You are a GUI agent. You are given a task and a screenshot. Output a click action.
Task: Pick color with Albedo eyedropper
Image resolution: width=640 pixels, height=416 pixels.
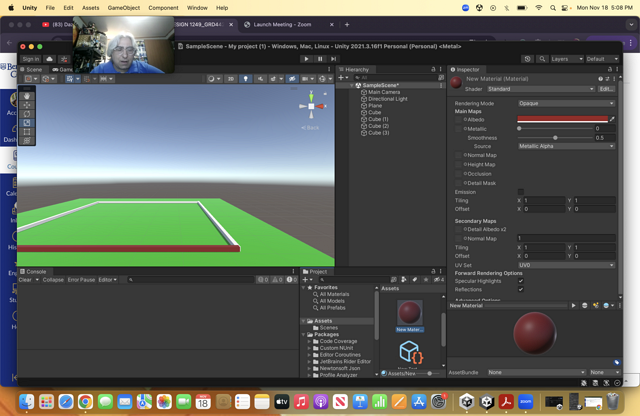(612, 119)
